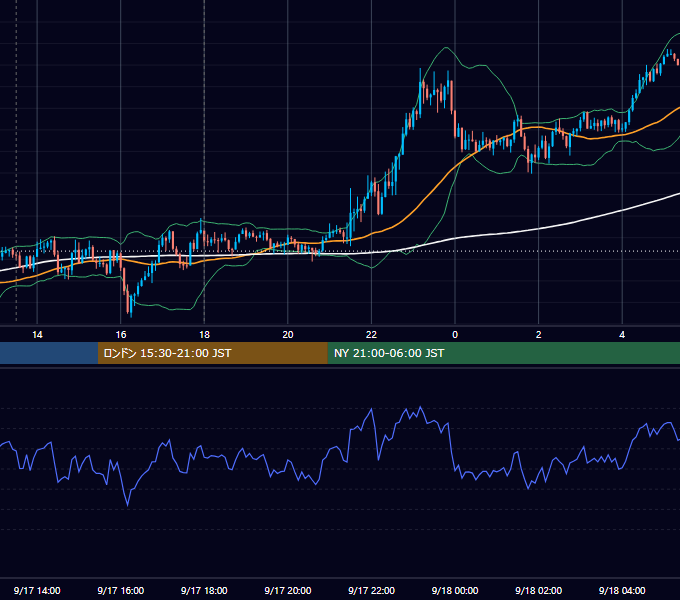
Task: Click the NY 21:00-06:00 JST session bar
Action: pyautogui.click(x=503, y=353)
